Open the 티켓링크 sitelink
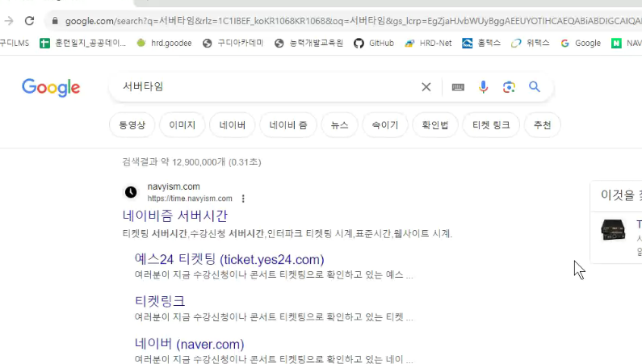 coord(160,301)
